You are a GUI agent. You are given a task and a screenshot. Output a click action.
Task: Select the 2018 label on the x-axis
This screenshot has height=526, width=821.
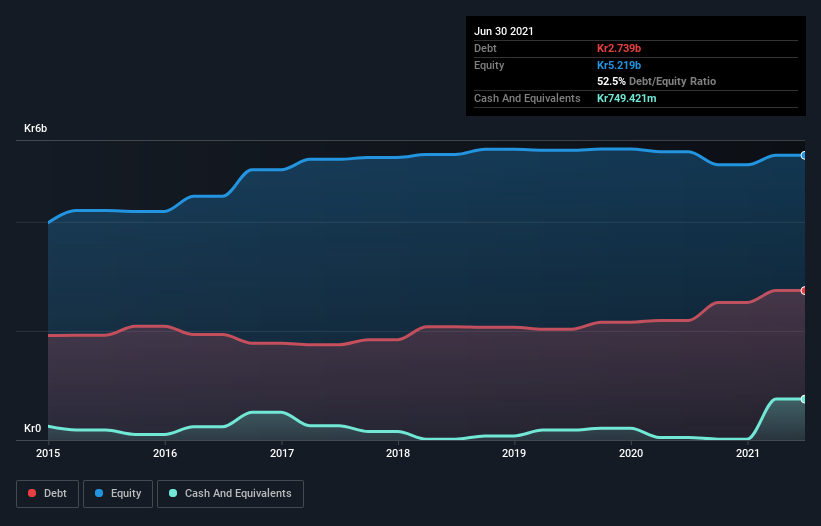(x=398, y=453)
